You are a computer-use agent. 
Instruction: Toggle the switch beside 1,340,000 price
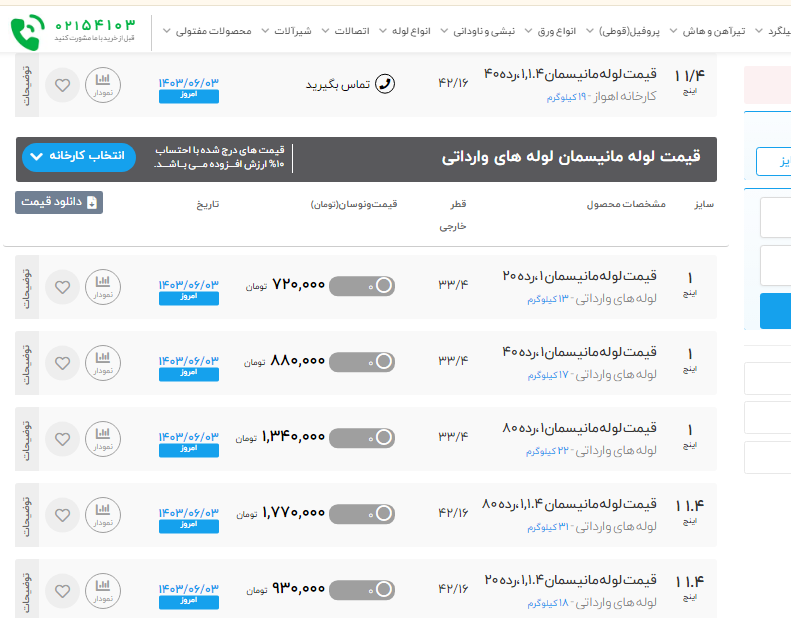pos(362,438)
